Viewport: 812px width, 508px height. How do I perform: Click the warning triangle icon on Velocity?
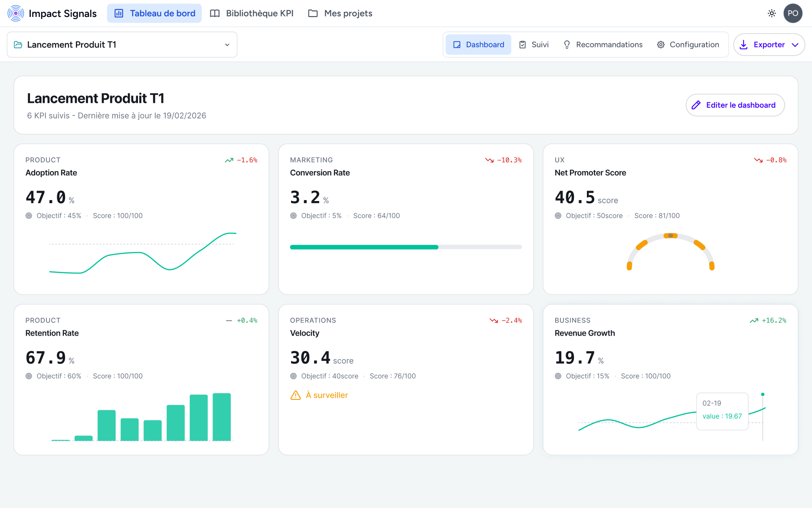pos(295,395)
